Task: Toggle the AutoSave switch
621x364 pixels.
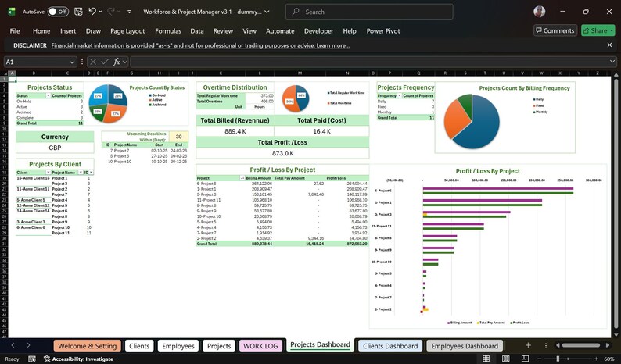Action: coord(58,12)
